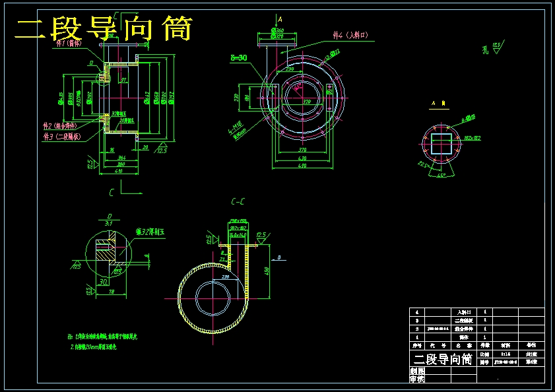Select the datum arrow labeled B in section C-C
The image size is (555, 392).
279,258
